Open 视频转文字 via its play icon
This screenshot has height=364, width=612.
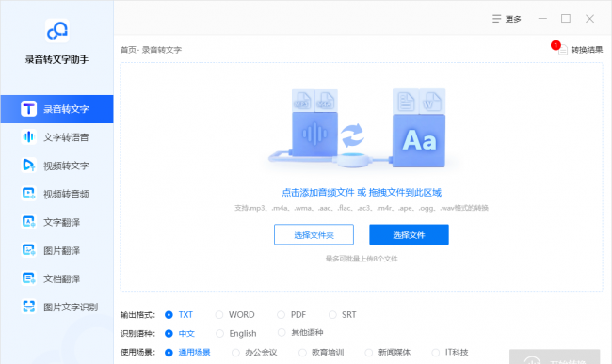point(28,166)
